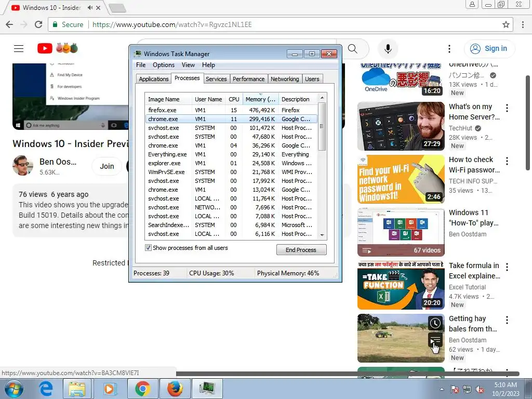Mute the tab using the speaker icon
The image size is (532, 399).
[90, 7]
